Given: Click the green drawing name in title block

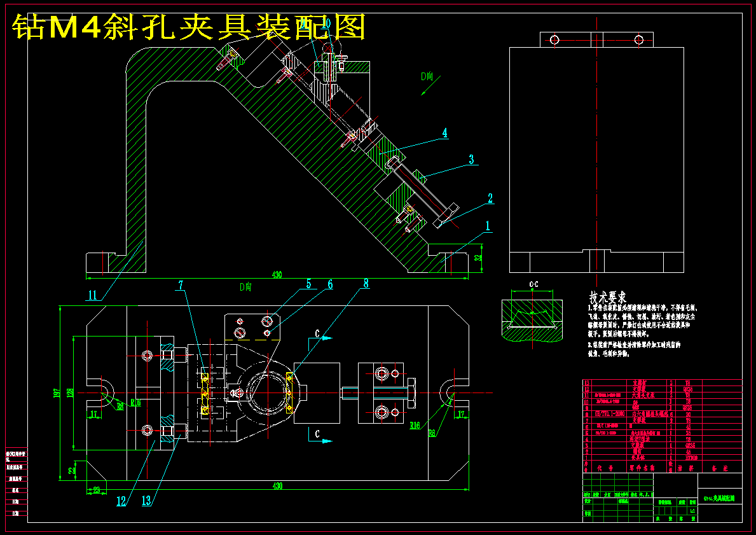Looking at the screenshot, I should 720,497.
